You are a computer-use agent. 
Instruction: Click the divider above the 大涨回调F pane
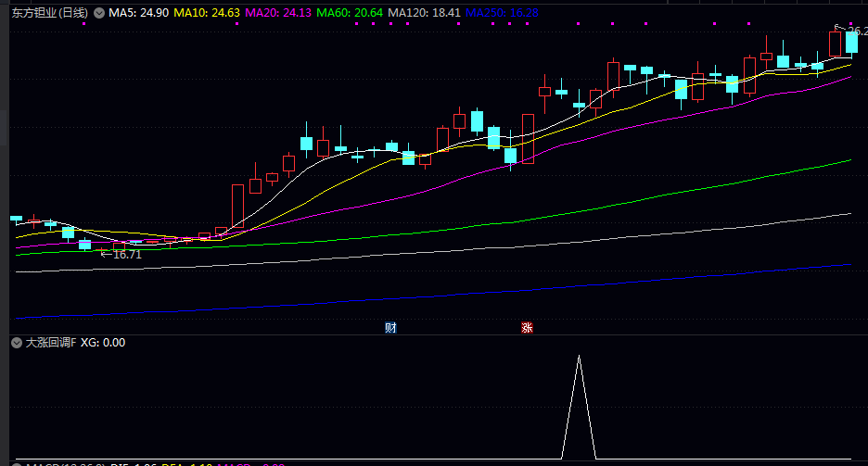(x=434, y=334)
